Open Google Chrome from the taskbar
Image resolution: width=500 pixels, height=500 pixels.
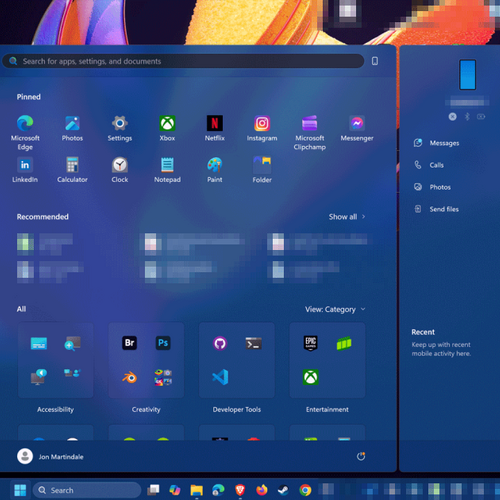tap(305, 490)
